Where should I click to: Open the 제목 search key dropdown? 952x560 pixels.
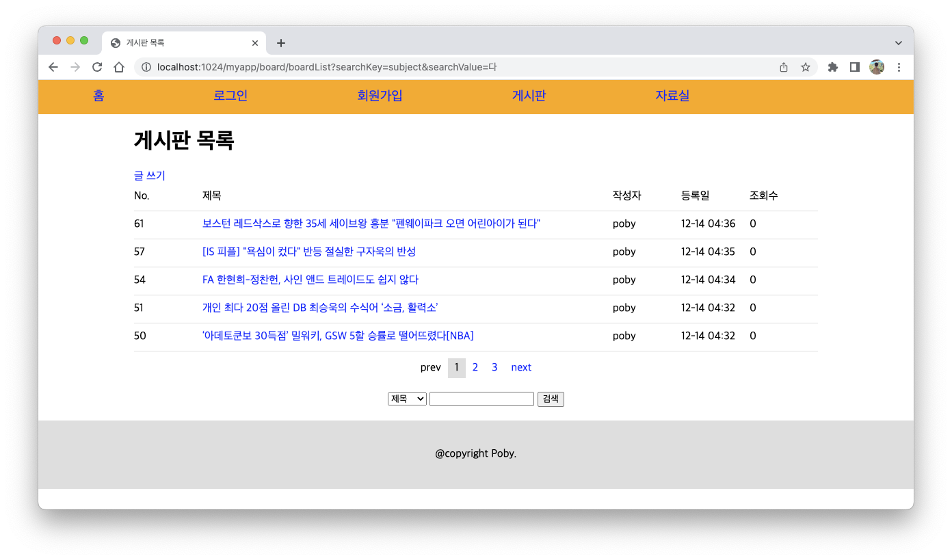tap(407, 399)
